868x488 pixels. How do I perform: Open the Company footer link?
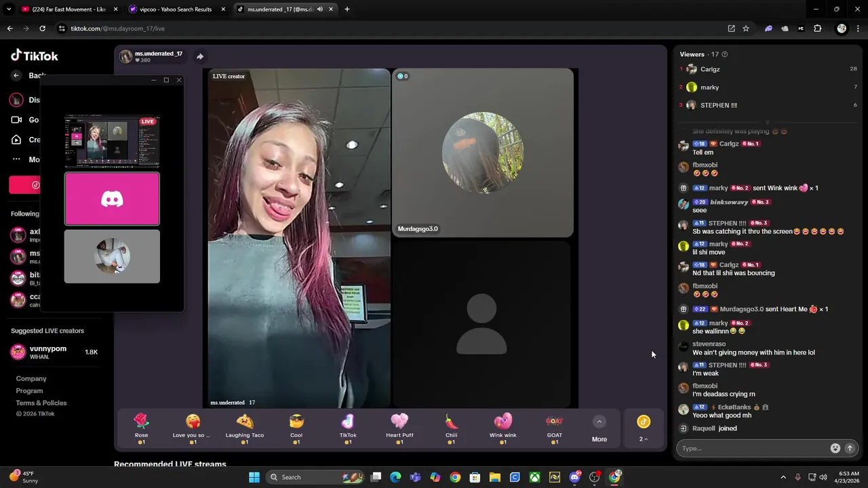coord(31,379)
